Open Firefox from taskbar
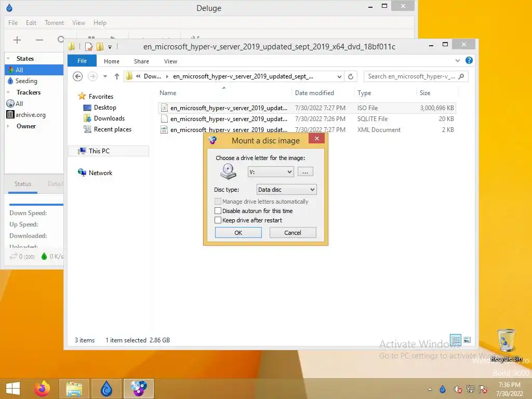This screenshot has width=532, height=399. [42, 389]
